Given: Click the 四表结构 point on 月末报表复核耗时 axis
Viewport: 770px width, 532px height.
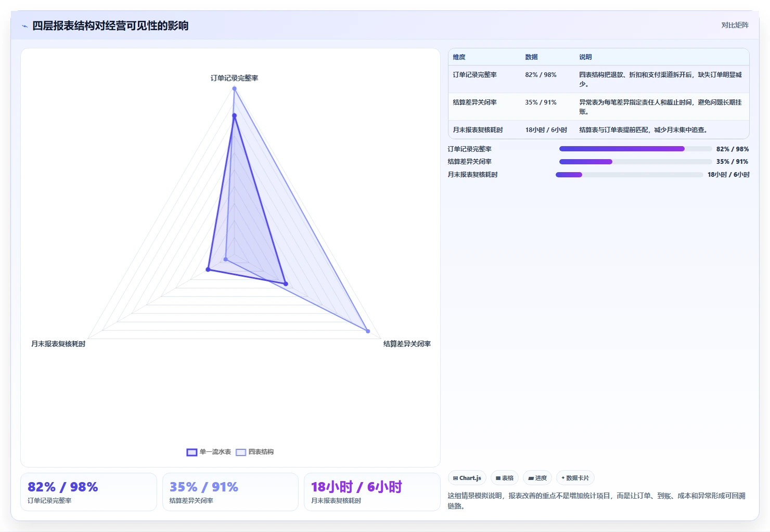Looking at the screenshot, I should pos(226,259).
